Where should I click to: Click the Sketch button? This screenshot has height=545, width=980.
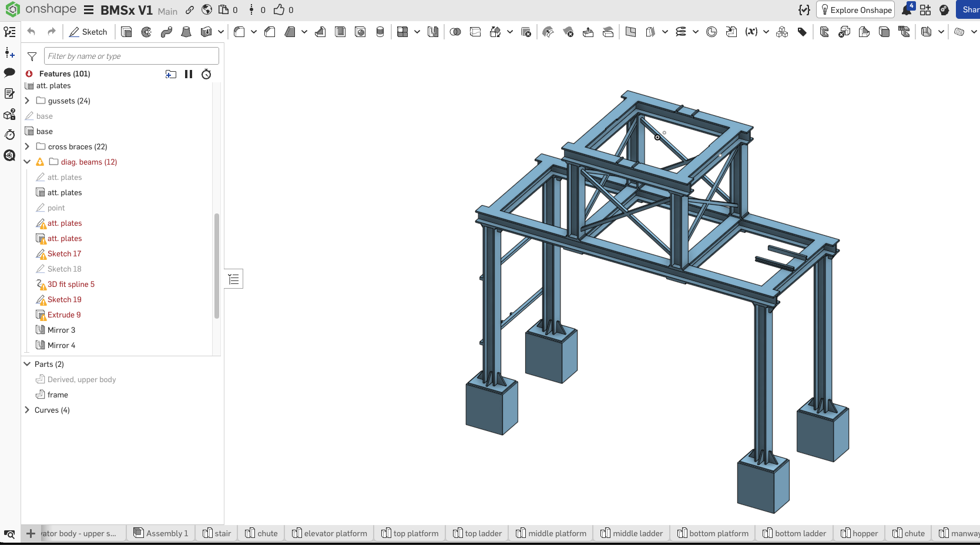pos(88,32)
